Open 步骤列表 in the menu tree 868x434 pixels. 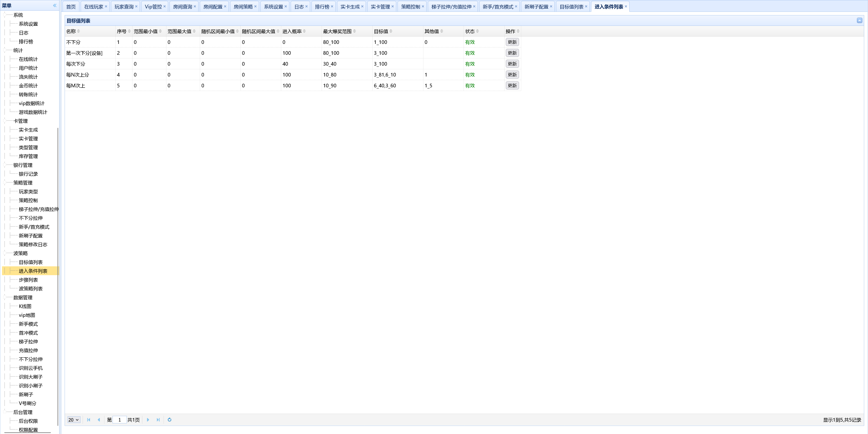pyautogui.click(x=28, y=280)
